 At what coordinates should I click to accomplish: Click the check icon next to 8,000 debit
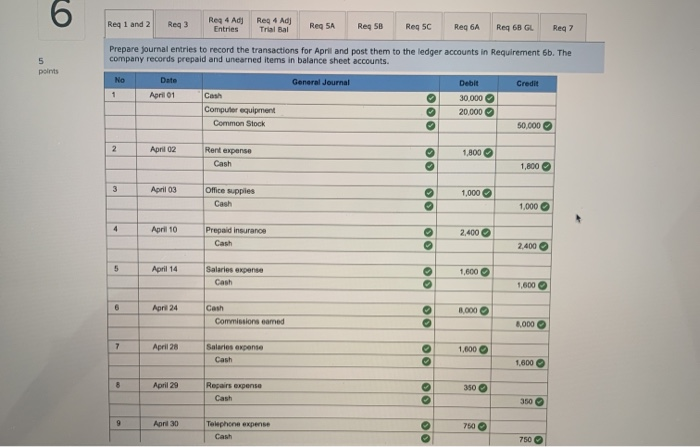pos(484,310)
